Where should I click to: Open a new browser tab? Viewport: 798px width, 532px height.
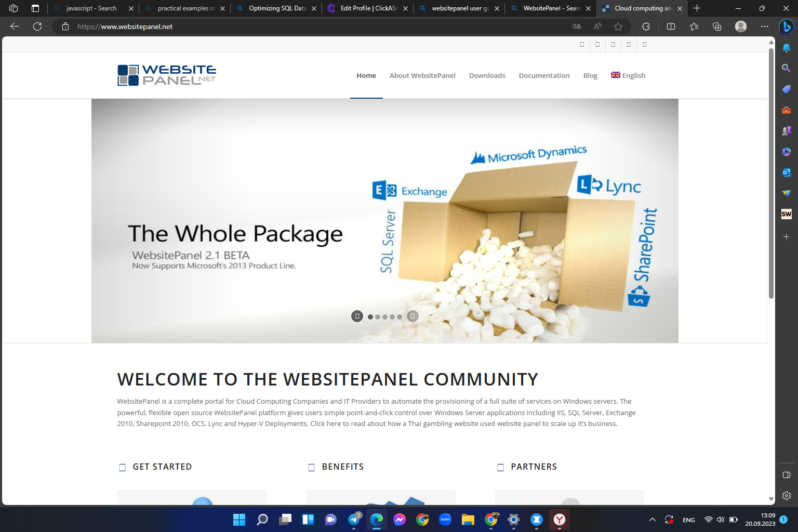coord(697,8)
